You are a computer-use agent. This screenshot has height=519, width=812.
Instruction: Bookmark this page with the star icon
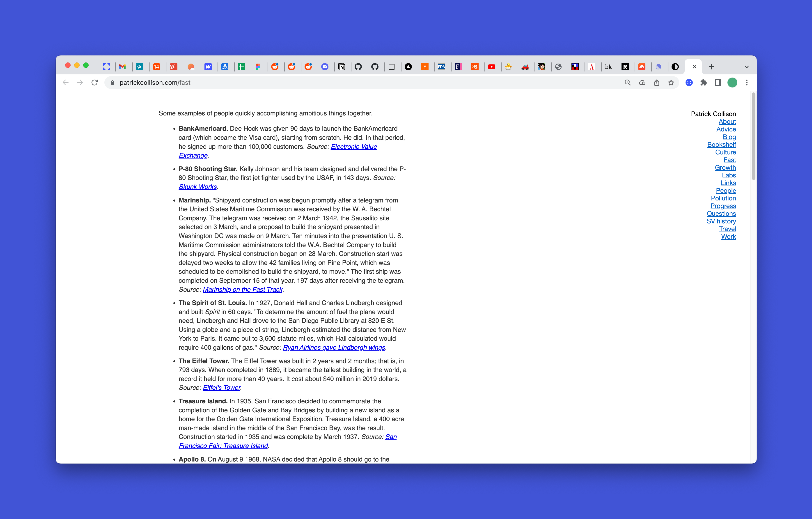click(671, 83)
